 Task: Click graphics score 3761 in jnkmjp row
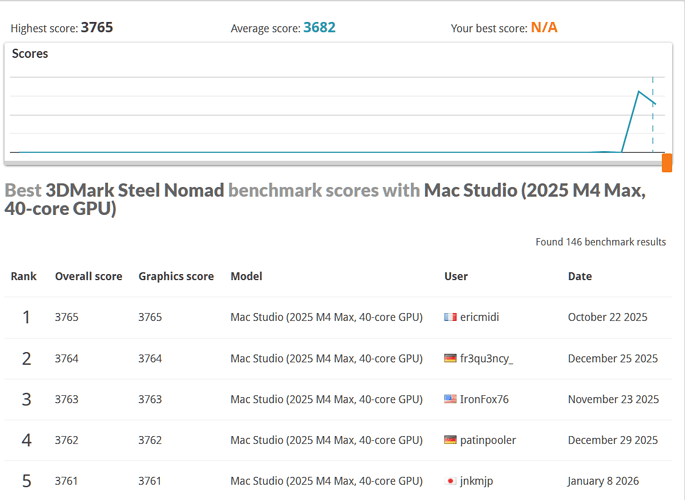pyautogui.click(x=149, y=481)
